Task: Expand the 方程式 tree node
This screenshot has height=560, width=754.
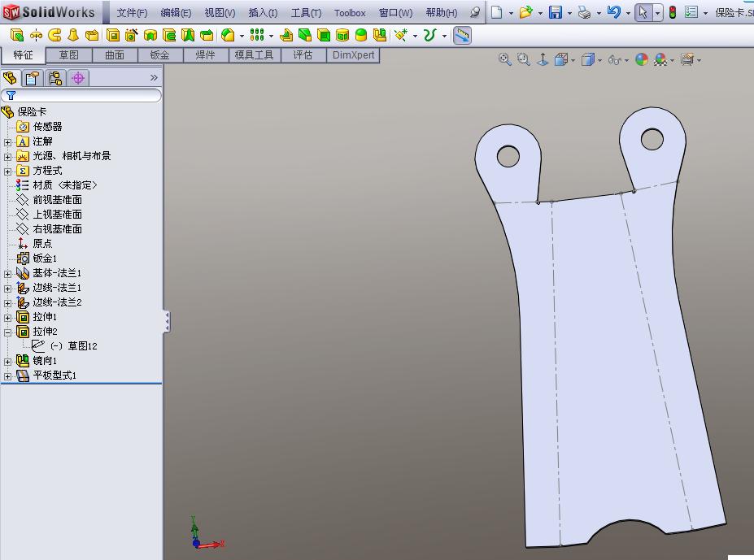Action: 7,171
